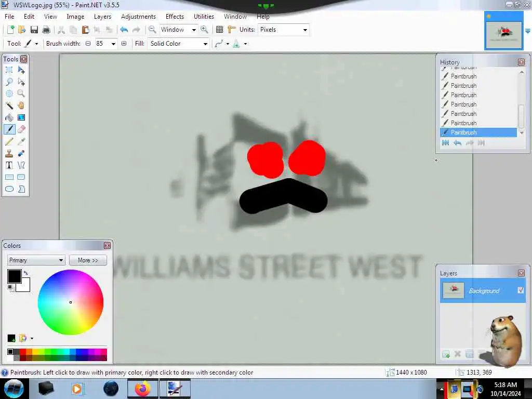
Task: Click the Print toolbar icon
Action: coord(46,30)
